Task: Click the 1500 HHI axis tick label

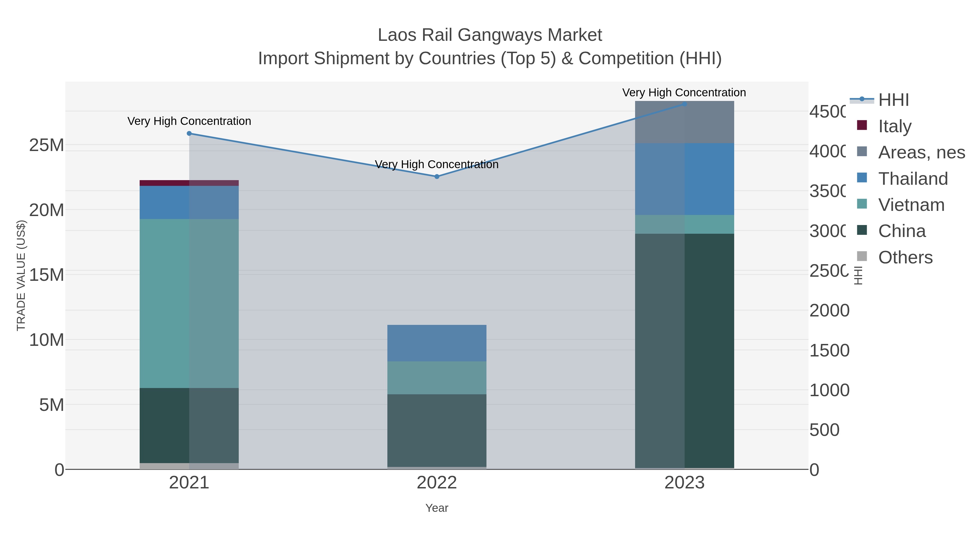Action: tap(829, 350)
